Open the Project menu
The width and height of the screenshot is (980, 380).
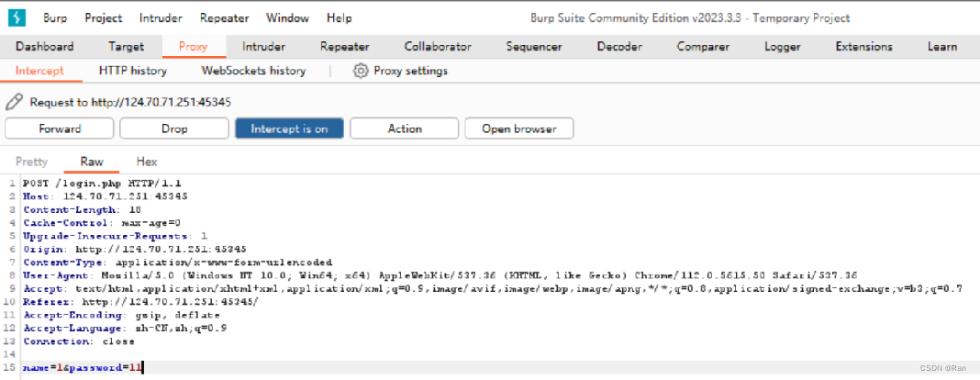point(104,18)
